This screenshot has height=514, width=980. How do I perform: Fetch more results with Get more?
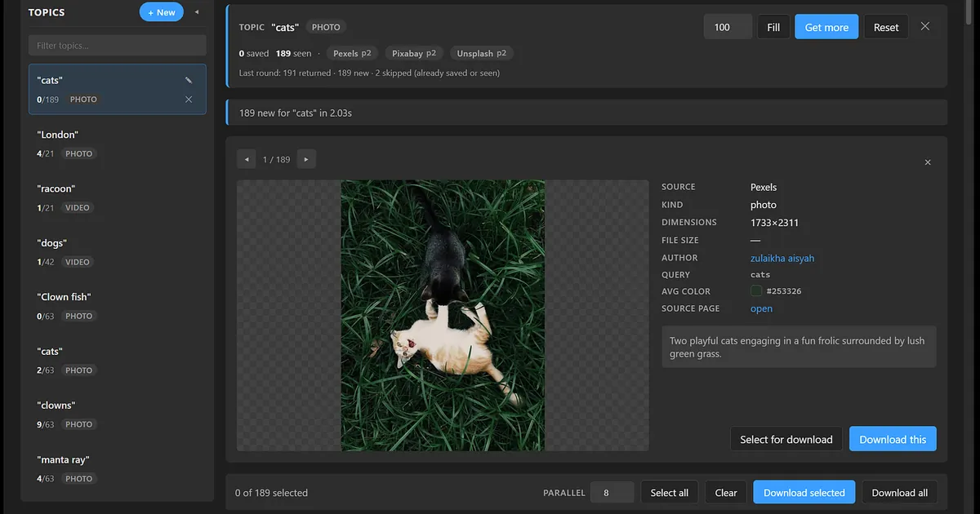click(826, 27)
